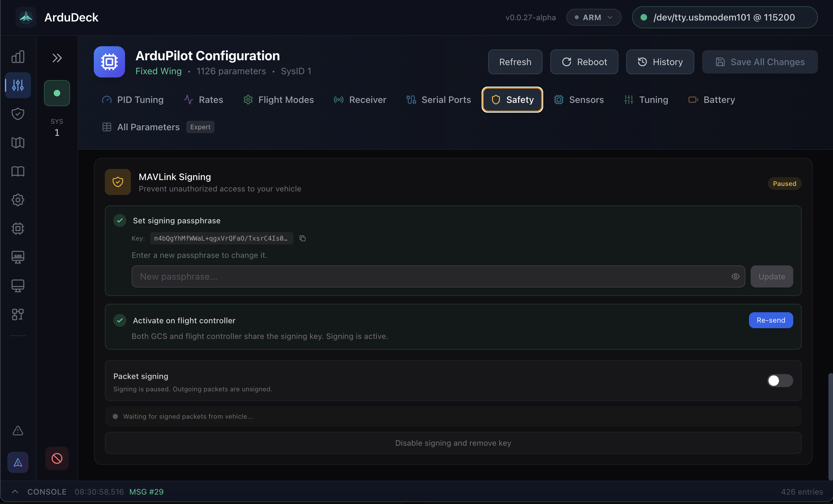Click the Reboot button
The image size is (833, 504).
[584, 62]
